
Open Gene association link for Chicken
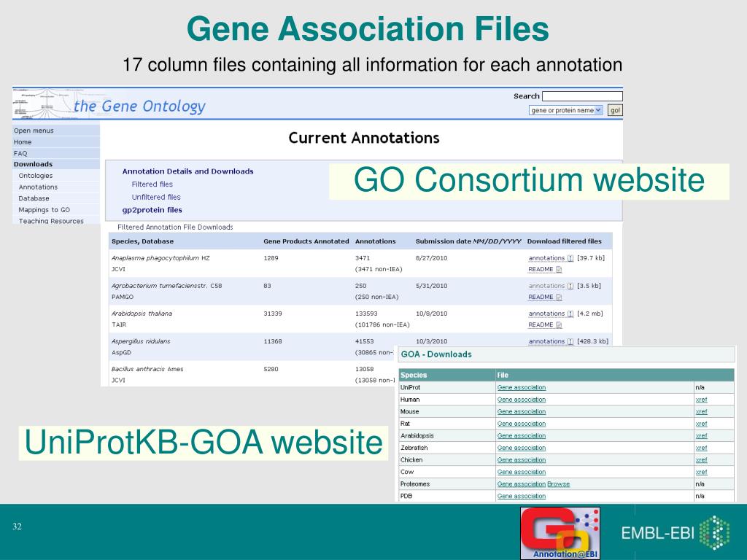pos(521,460)
